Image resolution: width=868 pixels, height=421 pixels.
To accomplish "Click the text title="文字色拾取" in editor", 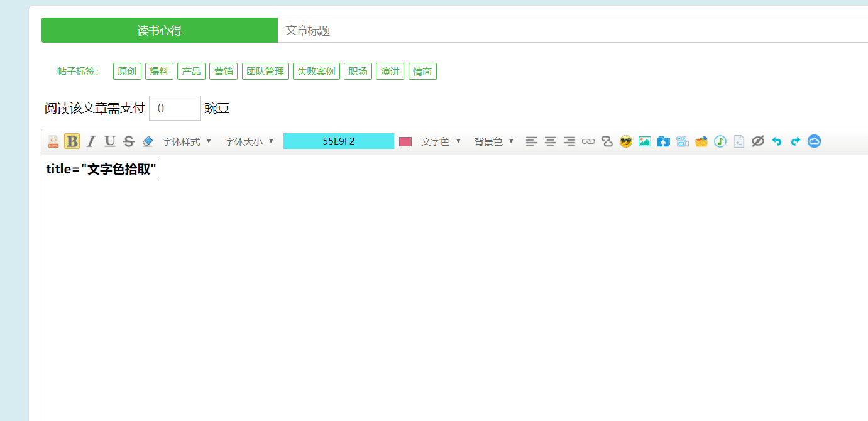I will (x=101, y=169).
